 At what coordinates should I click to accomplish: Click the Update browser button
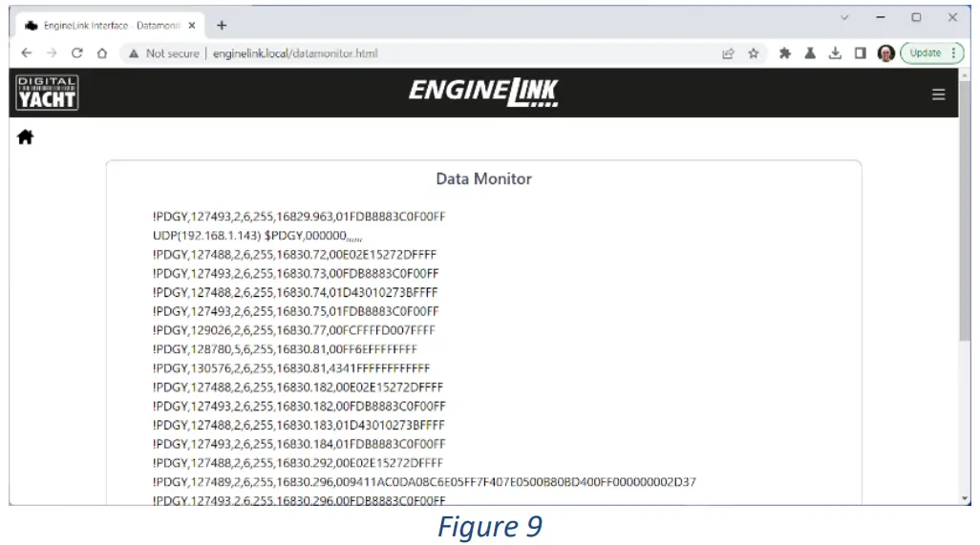[925, 53]
